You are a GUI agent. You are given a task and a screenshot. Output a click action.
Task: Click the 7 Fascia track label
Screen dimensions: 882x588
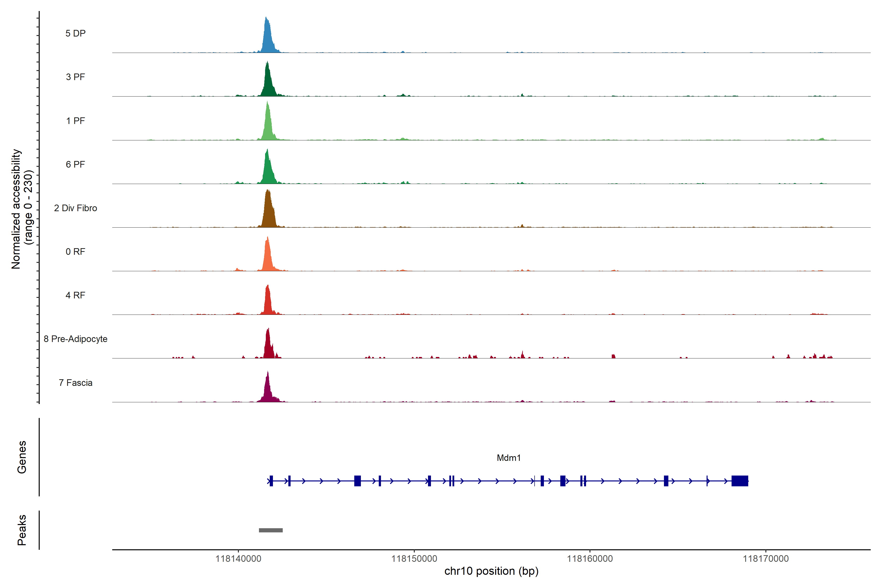(x=75, y=382)
